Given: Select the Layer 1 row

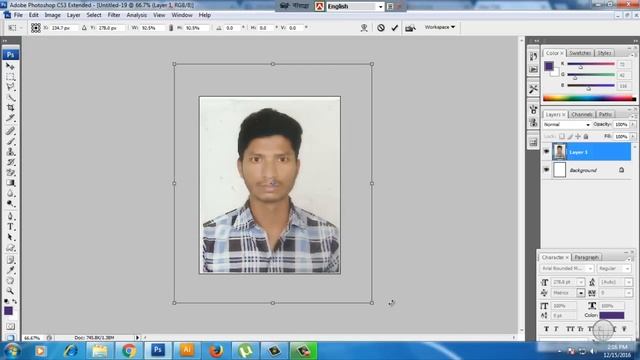Looking at the screenshot, I should 587,152.
